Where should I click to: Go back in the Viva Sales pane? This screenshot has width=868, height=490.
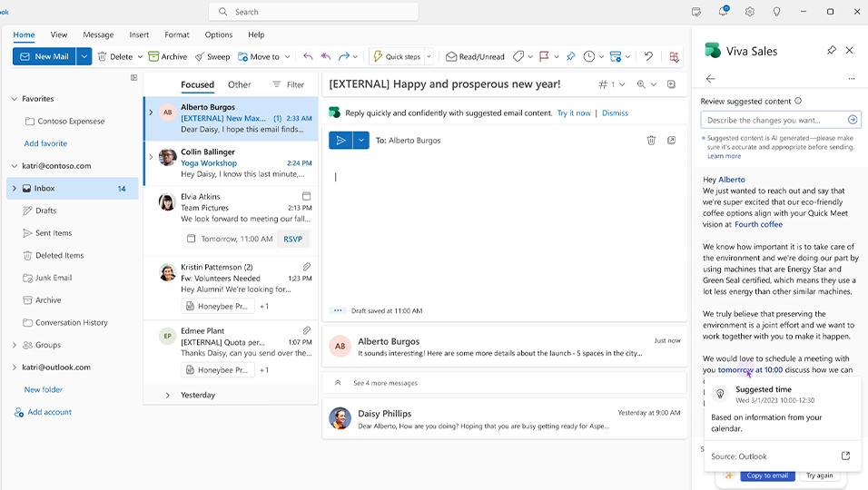[x=711, y=79]
